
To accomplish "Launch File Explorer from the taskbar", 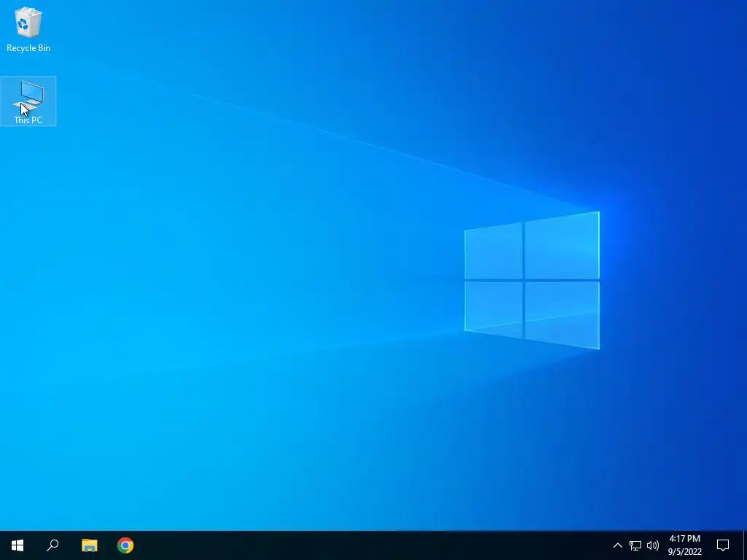I will [89, 545].
